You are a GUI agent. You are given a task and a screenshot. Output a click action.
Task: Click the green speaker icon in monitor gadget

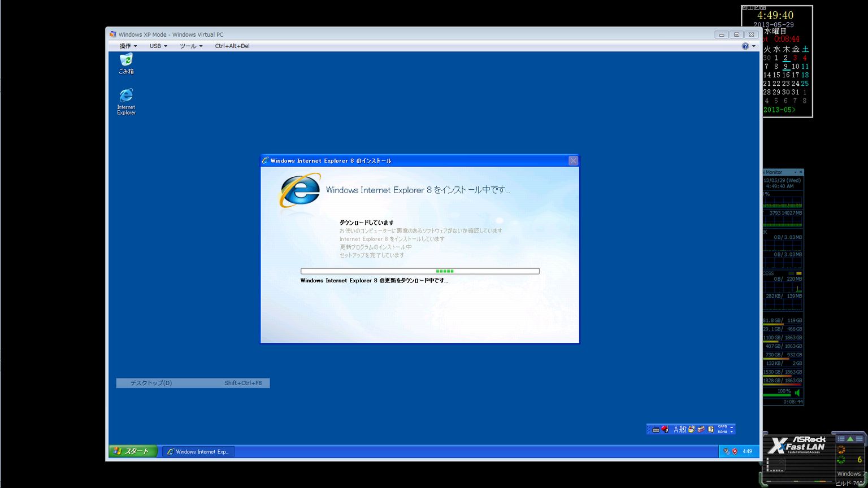tap(797, 393)
